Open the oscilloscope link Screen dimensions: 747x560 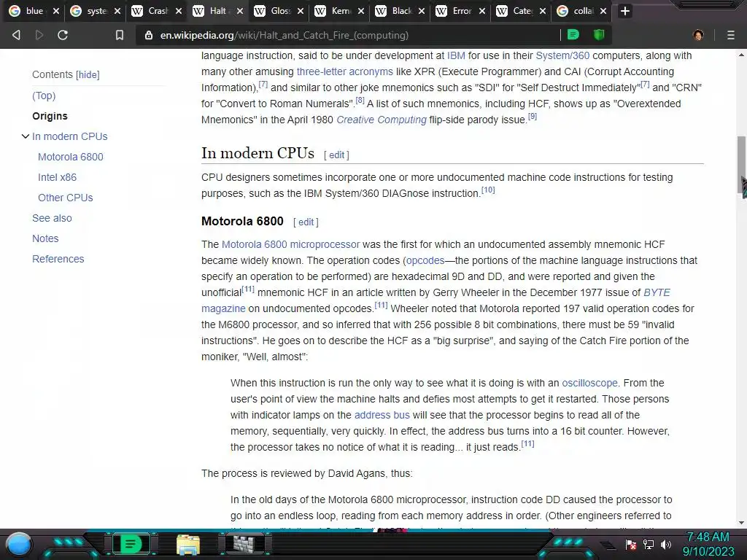(x=589, y=384)
